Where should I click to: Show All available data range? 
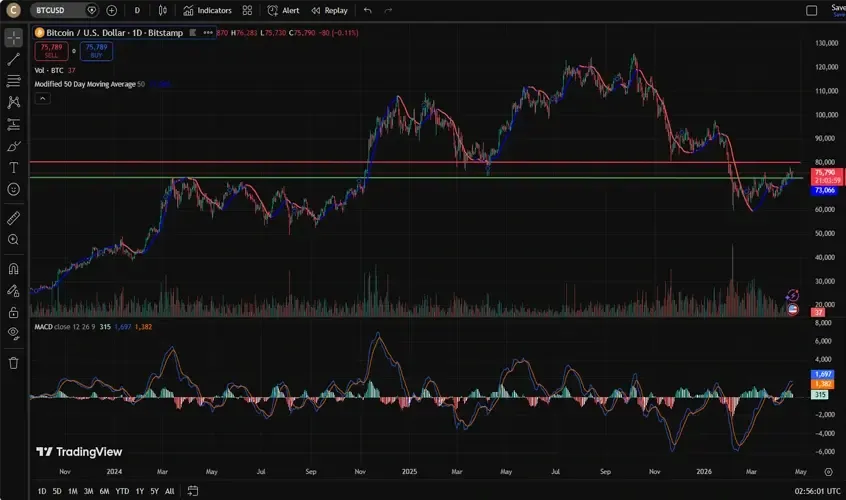[x=169, y=491]
